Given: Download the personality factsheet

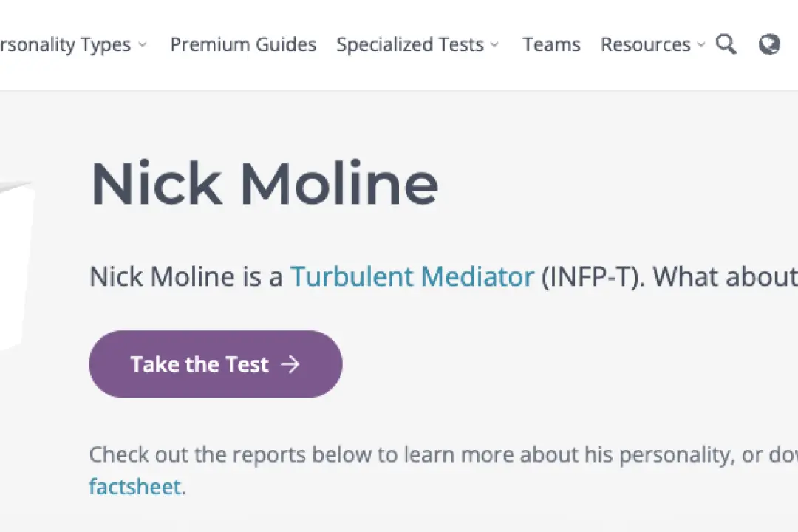Looking at the screenshot, I should [136, 486].
